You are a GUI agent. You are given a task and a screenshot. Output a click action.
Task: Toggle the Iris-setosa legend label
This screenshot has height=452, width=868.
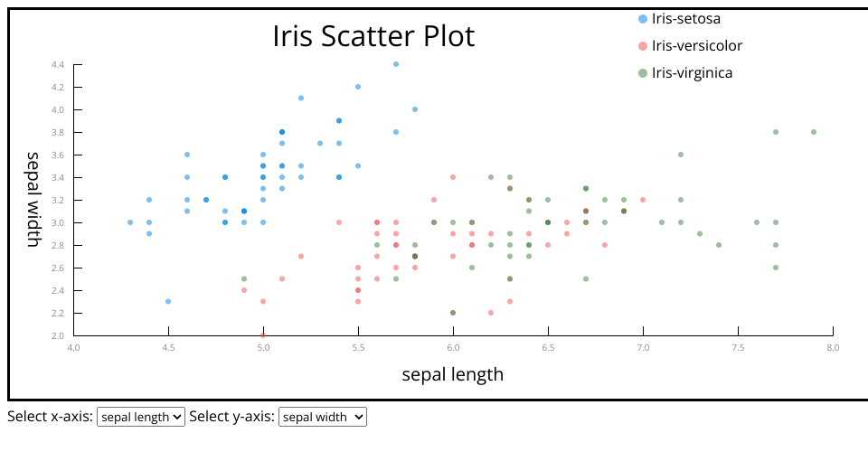(685, 18)
